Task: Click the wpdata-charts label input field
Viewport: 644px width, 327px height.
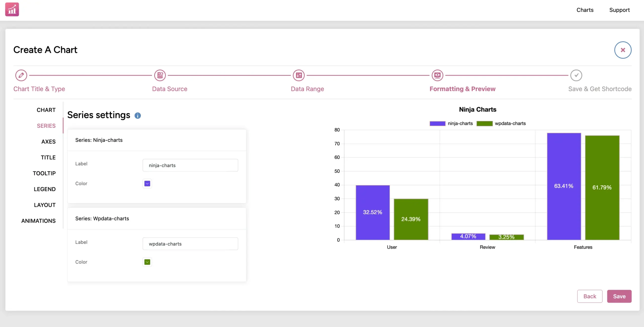Action: 190,244
